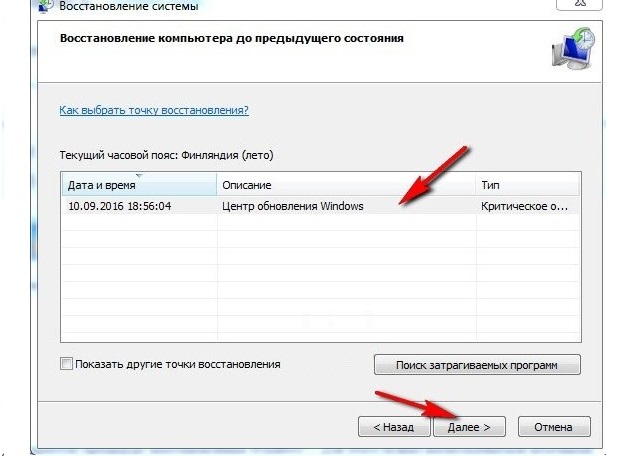The image size is (640, 456).
Task: Click the 'Тип' column header
Action: click(528, 186)
